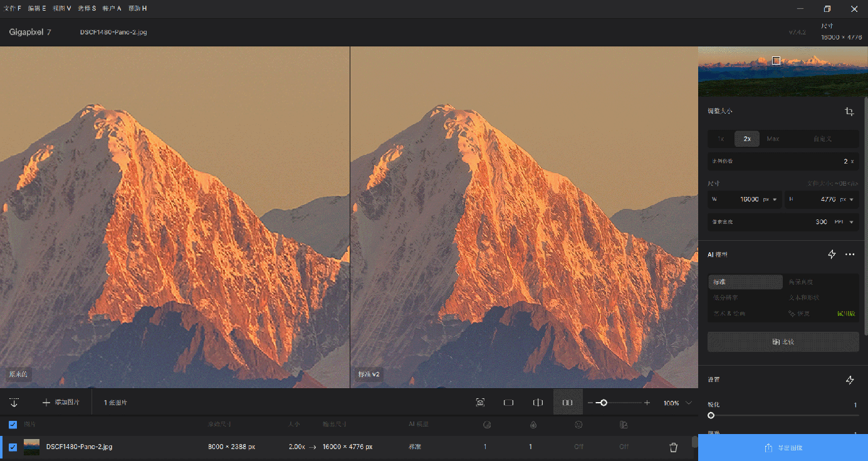
Task: Toggle the select-all checkbox in list header
Action: pyautogui.click(x=13, y=425)
